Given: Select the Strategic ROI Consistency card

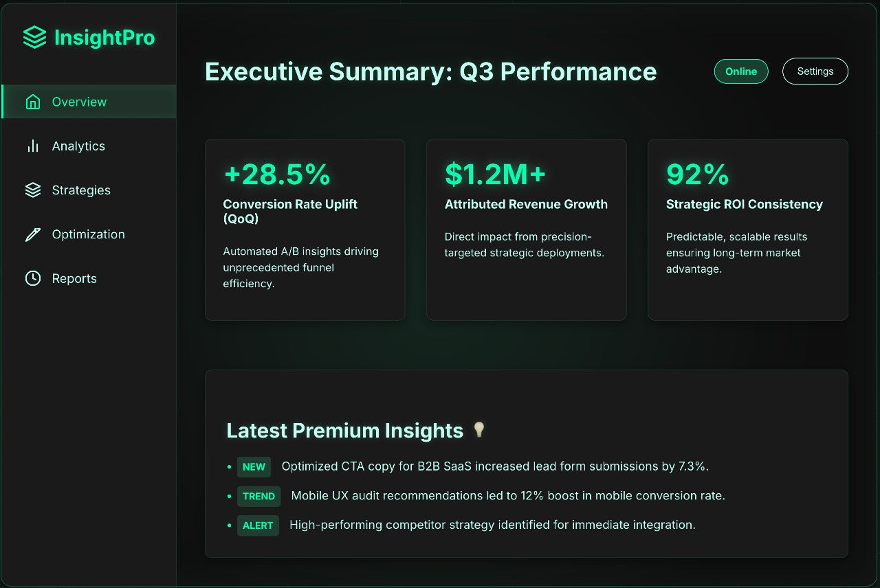Looking at the screenshot, I should pos(748,229).
